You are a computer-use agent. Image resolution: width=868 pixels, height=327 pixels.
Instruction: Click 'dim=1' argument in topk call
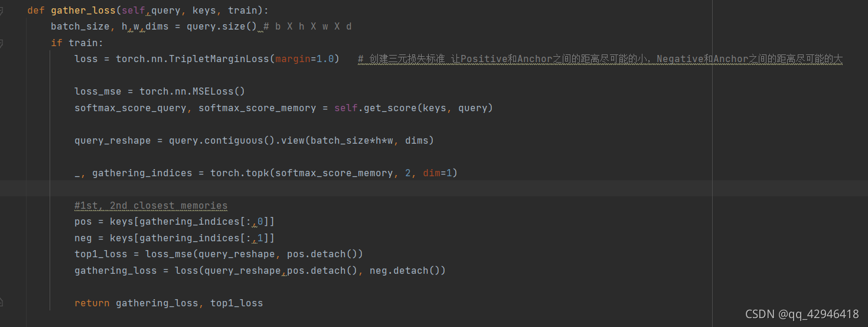pos(438,173)
